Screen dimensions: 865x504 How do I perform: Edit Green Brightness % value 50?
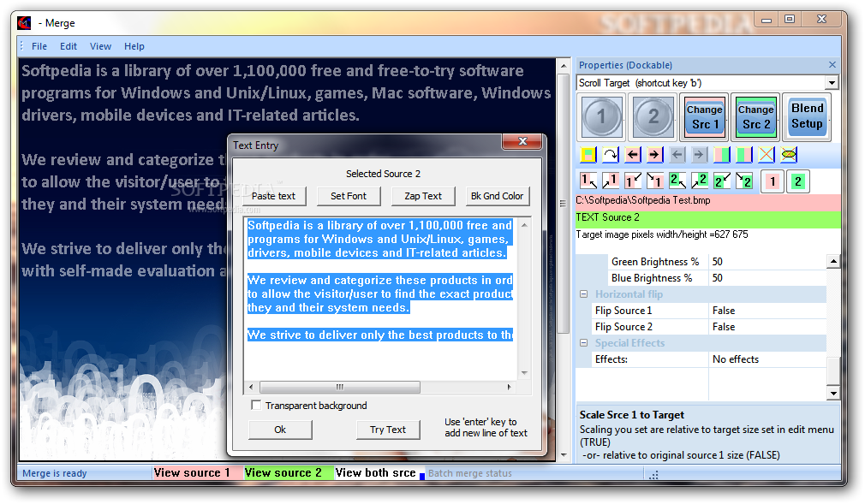tap(767, 261)
